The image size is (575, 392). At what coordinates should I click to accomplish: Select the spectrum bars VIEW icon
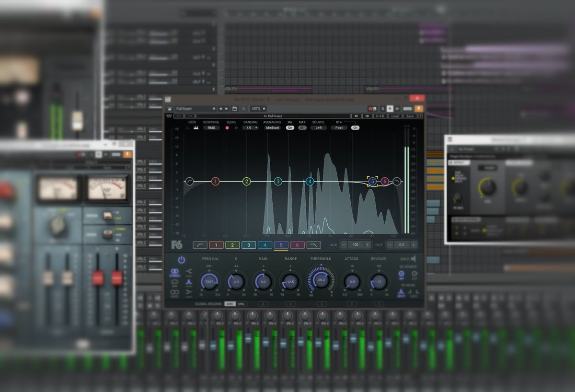[x=196, y=127]
